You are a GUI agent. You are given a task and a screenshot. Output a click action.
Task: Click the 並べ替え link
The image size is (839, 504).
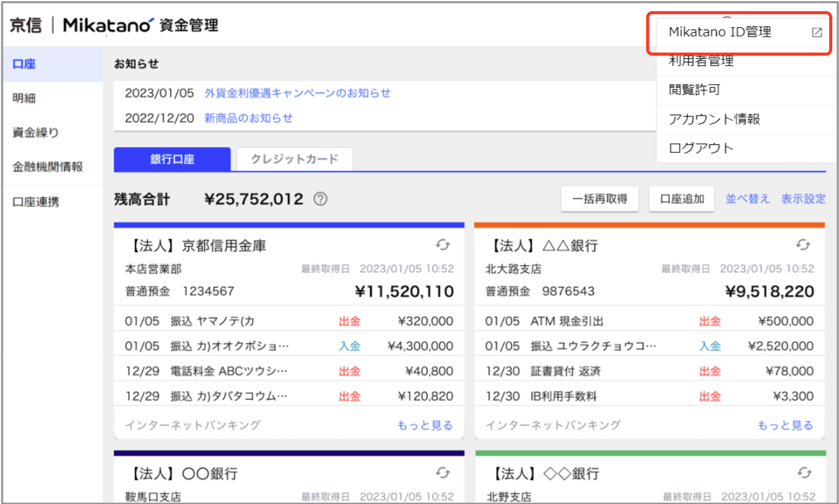[747, 199]
